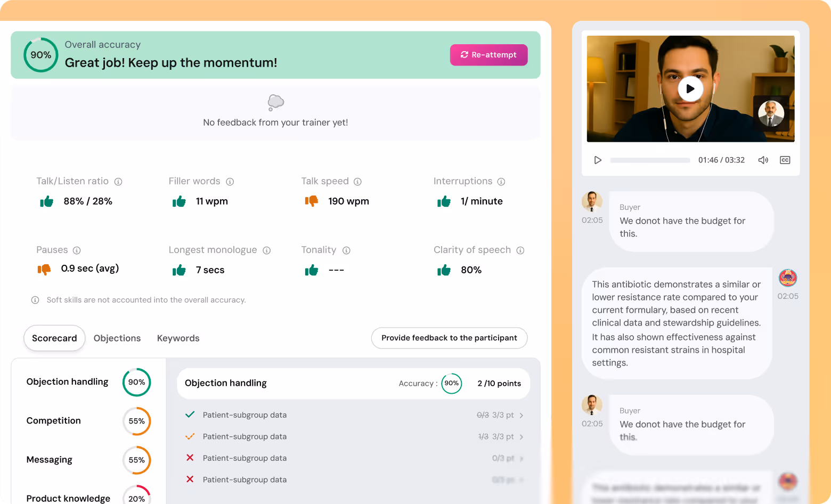
Task: Click the first 'We donot have the budget' message
Action: pos(691,222)
